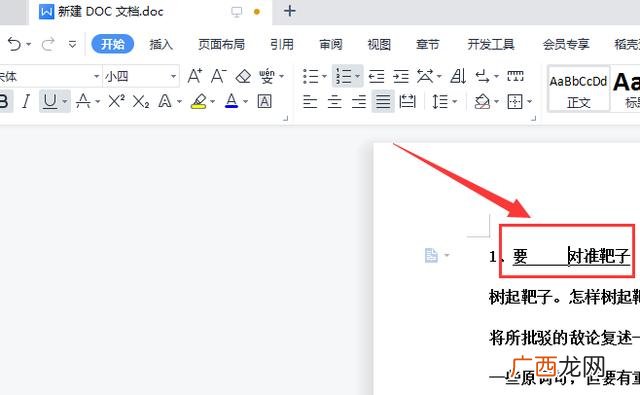Viewport: 640px width, 395px height.
Task: Click the tab stops ruler icon
Action: [515, 76]
